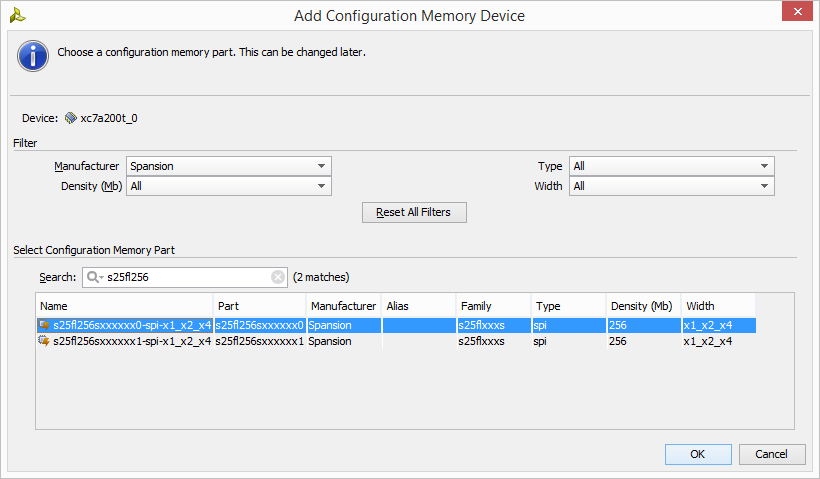Open the Type filter dropdown
The image size is (820, 479).
click(x=671, y=166)
